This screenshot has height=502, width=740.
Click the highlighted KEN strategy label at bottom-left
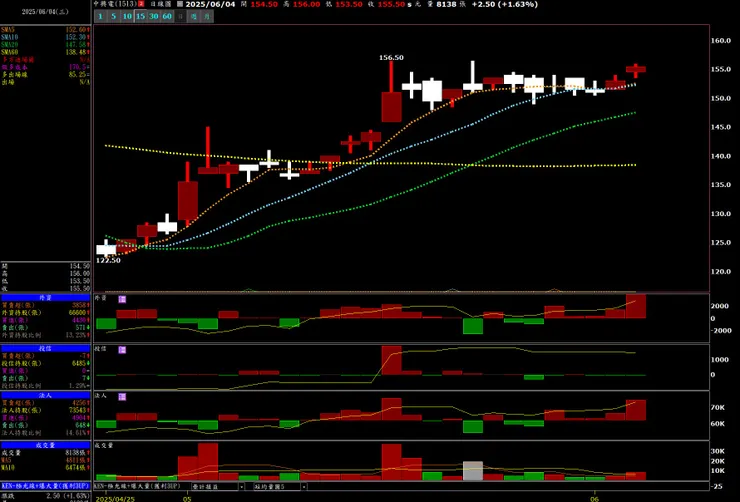tap(45, 485)
